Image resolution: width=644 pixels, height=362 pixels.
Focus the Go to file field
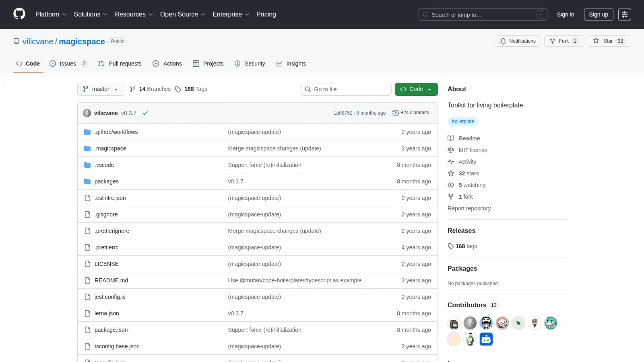coord(346,89)
